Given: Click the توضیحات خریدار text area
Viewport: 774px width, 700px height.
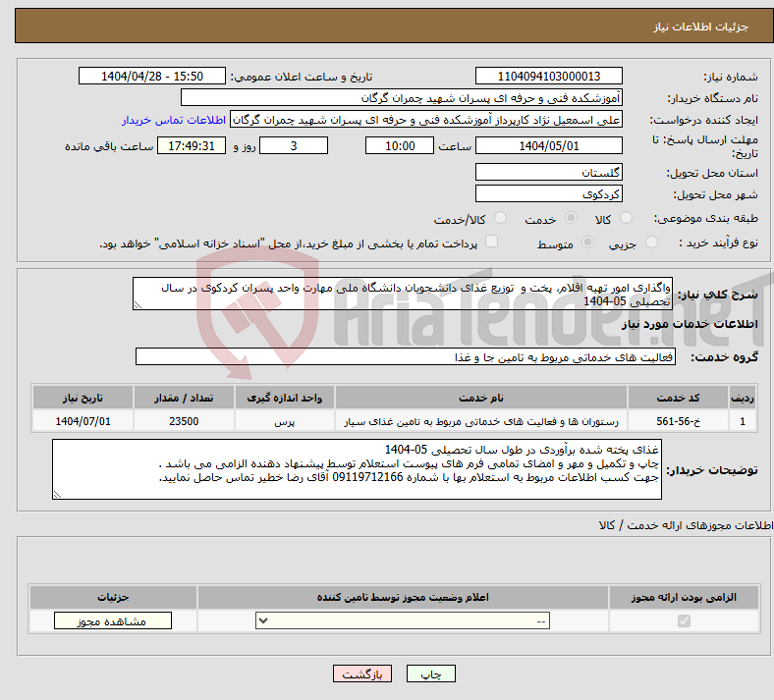Looking at the screenshot, I should click(x=357, y=469).
